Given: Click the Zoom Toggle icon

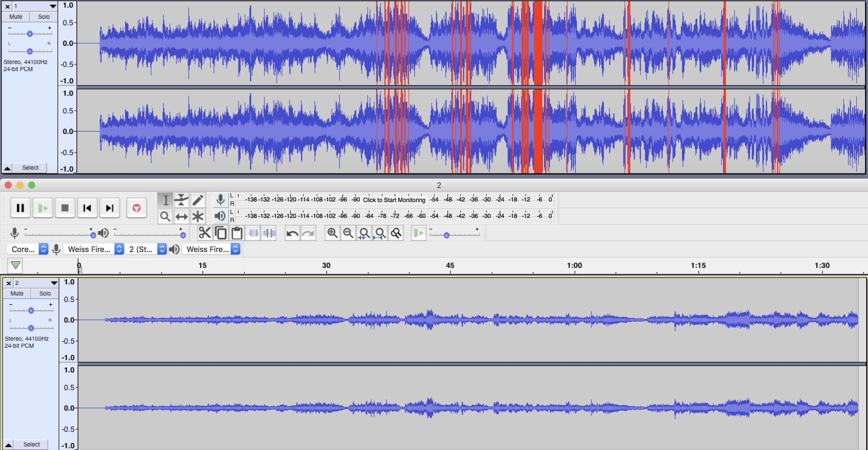Looking at the screenshot, I should 396,233.
